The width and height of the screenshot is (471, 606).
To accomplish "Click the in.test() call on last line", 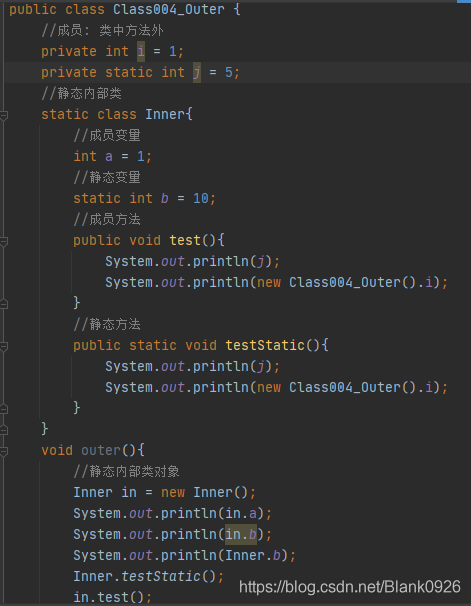I will 112,597.
